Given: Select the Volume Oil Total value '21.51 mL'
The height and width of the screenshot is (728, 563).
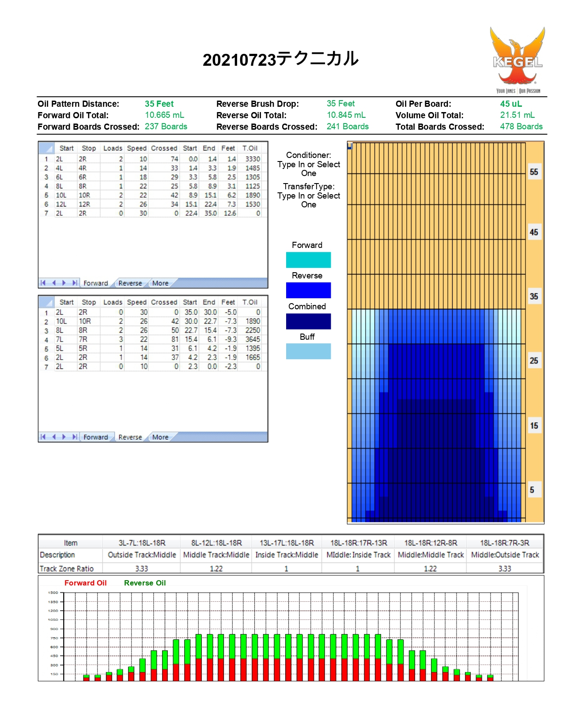Looking at the screenshot, I should pos(518,115).
